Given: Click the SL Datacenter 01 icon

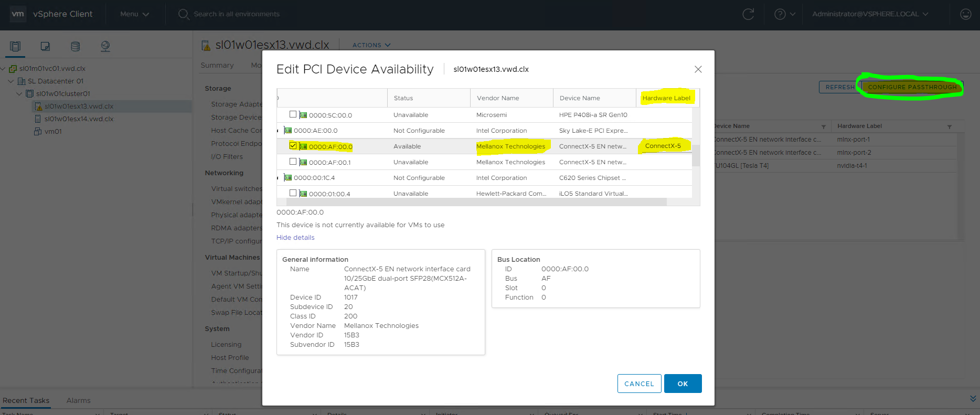Looking at the screenshot, I should pos(22,81).
